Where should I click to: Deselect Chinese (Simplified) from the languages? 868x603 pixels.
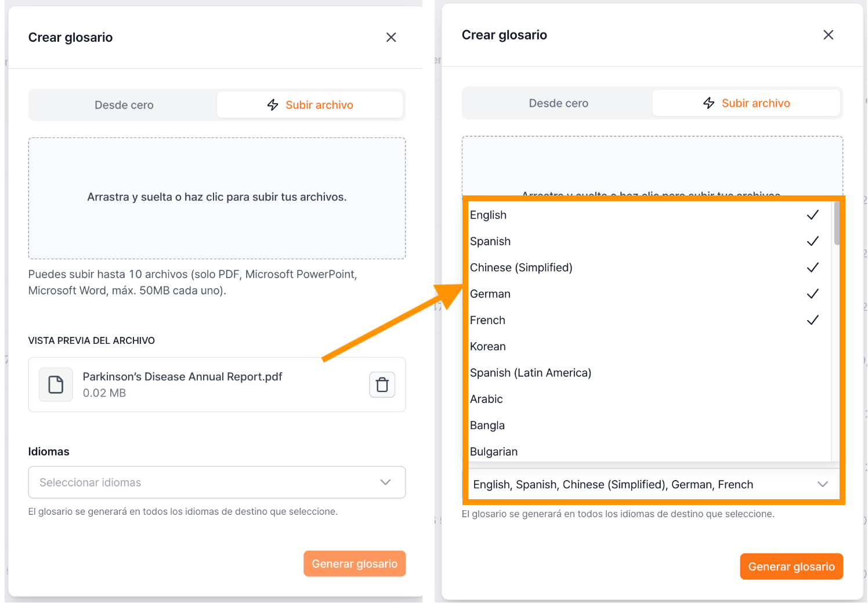point(649,267)
